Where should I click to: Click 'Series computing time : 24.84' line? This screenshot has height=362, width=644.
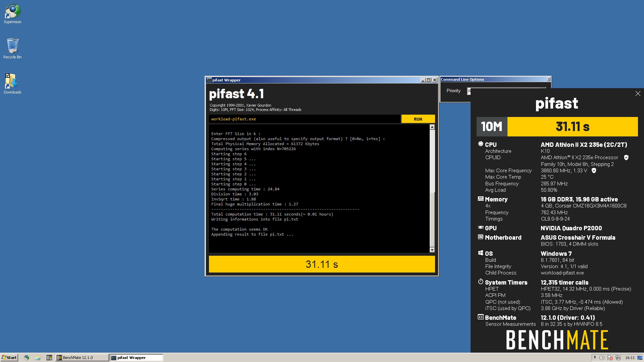coord(245,189)
